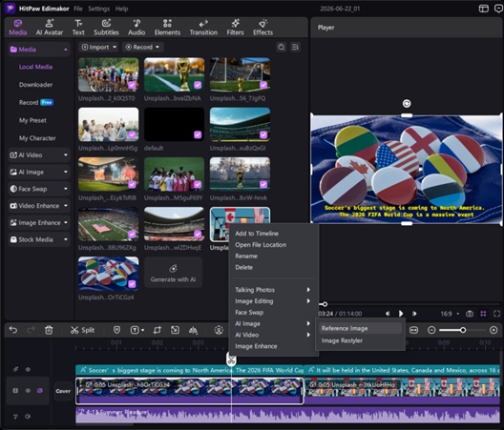
Task: Open the Filters tool tab
Action: pyautogui.click(x=235, y=28)
